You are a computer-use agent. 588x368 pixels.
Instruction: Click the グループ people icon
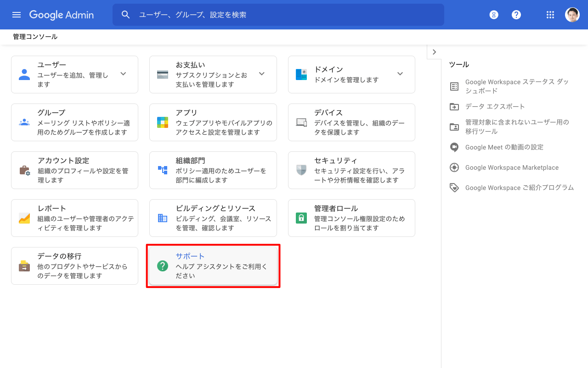coord(24,122)
